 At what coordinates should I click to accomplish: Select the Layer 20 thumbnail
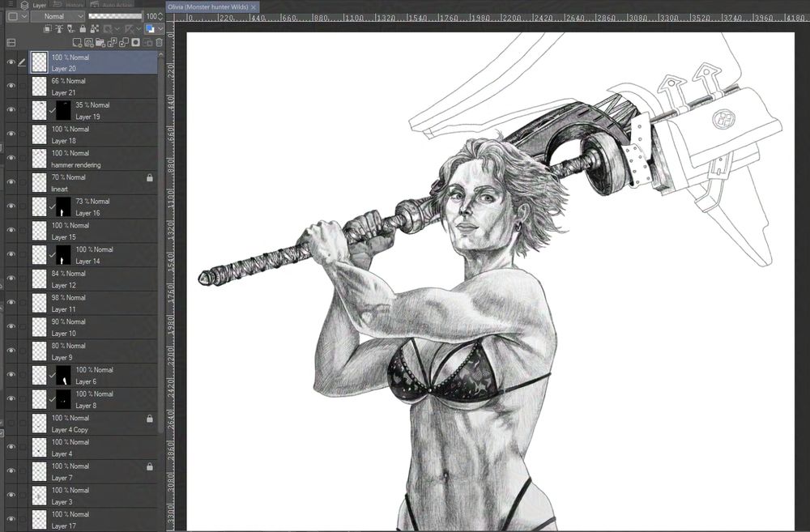click(x=39, y=62)
